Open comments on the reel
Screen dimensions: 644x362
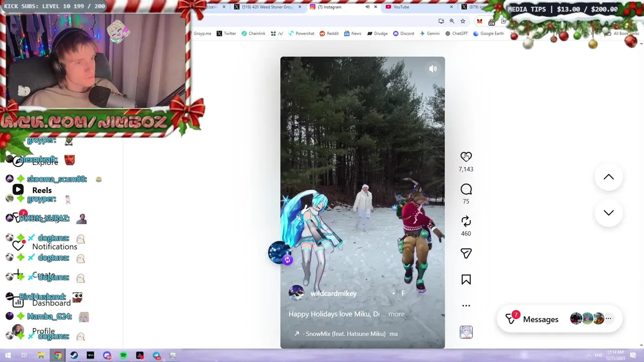click(466, 189)
